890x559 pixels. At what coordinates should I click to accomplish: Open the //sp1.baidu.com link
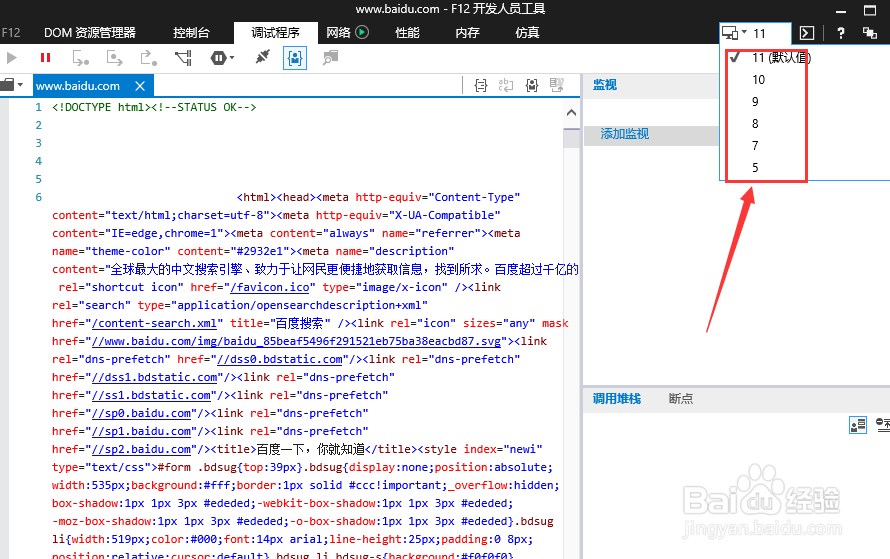click(x=141, y=431)
